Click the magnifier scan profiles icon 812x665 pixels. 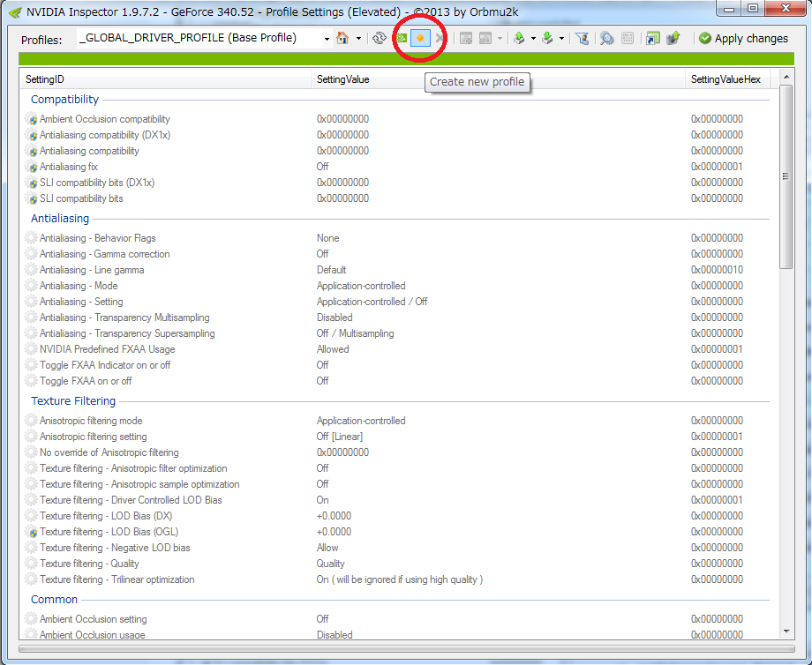tap(607, 38)
